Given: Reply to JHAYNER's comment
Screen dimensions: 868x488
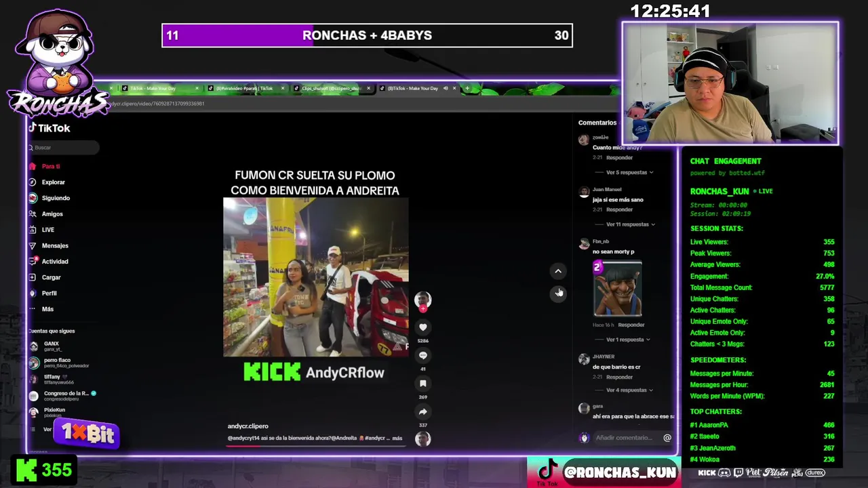Looking at the screenshot, I should coord(619,377).
